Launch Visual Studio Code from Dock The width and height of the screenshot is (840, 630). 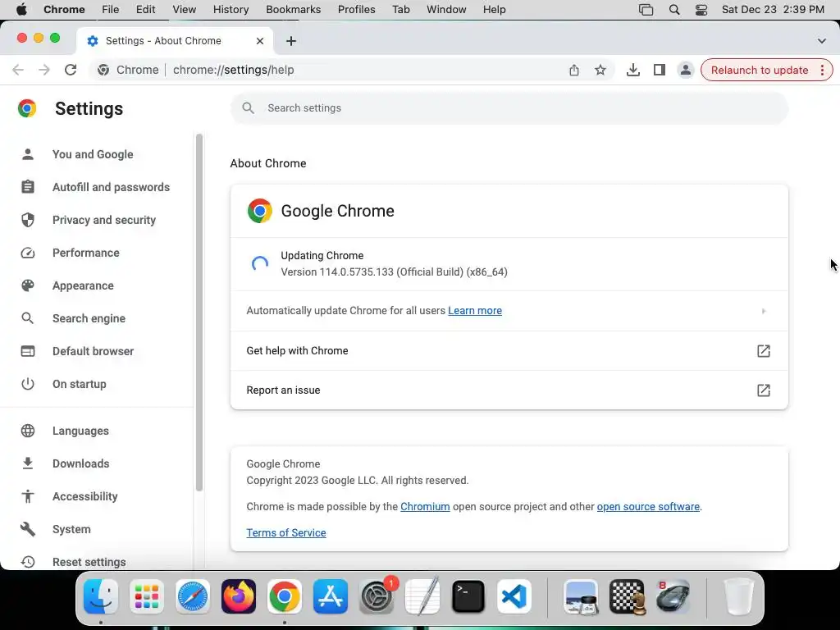coord(514,596)
